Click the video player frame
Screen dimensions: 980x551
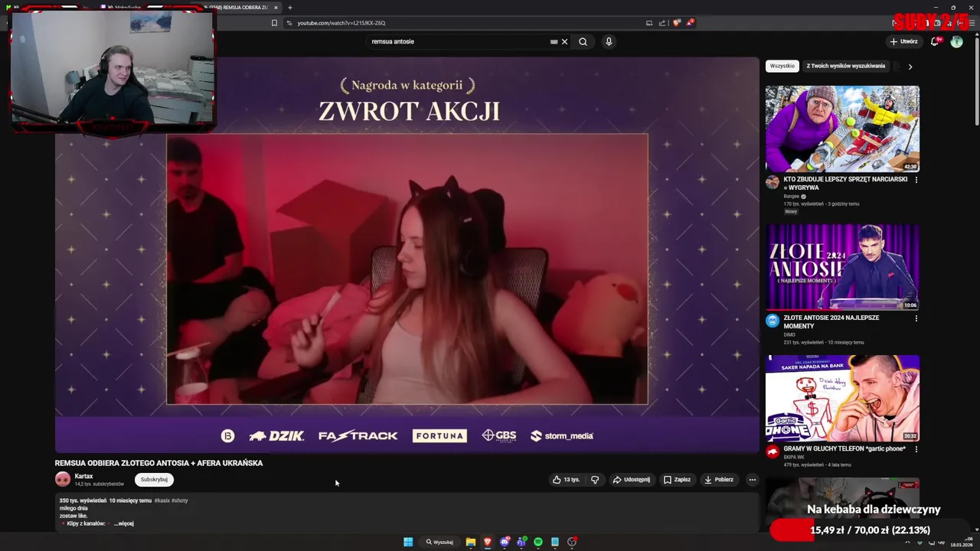tap(407, 255)
